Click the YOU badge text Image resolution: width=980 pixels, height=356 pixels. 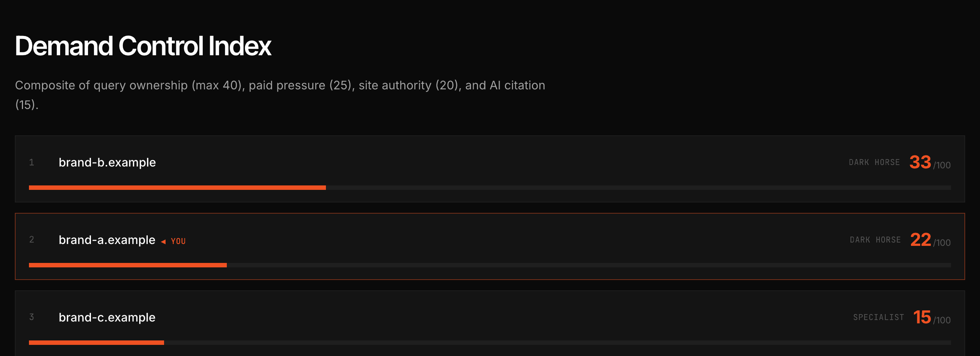click(x=178, y=242)
